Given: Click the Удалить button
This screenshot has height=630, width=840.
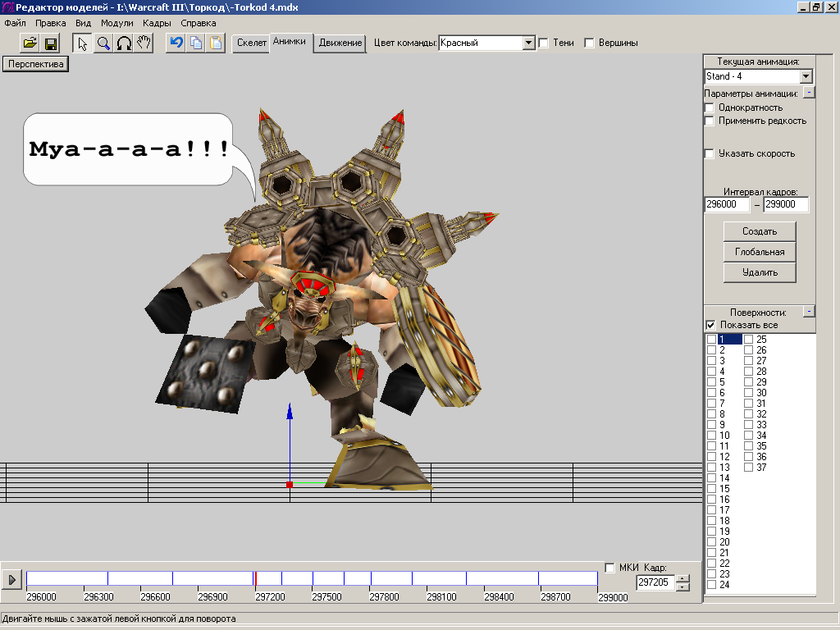Looking at the screenshot, I should tap(759, 272).
